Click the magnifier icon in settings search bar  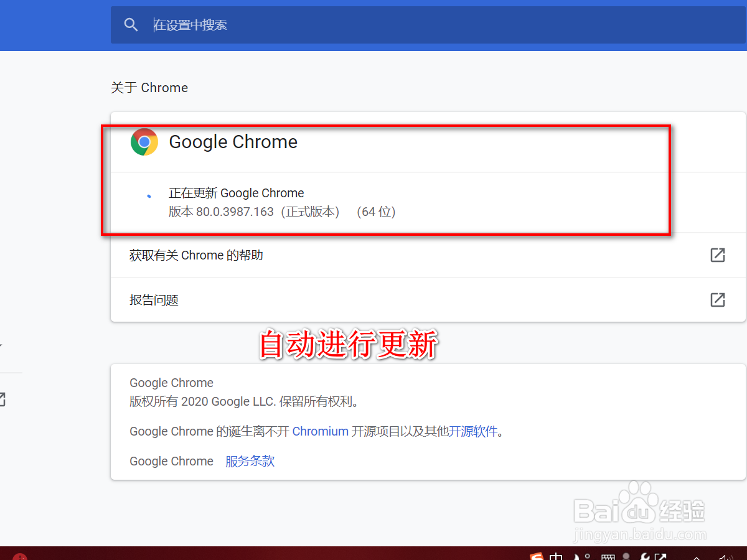click(x=131, y=25)
